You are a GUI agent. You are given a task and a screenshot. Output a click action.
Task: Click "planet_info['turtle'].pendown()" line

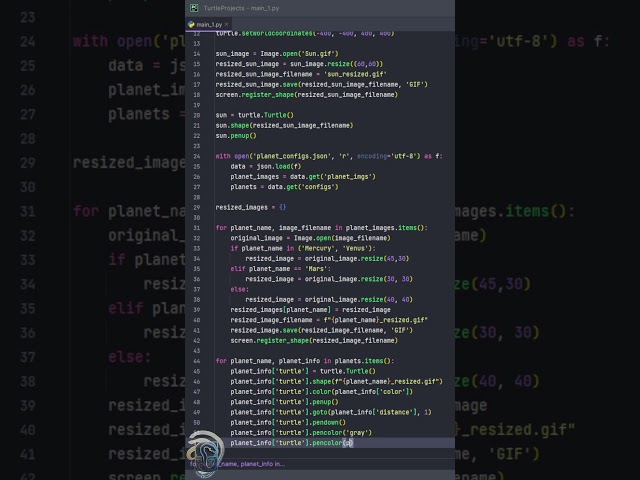288,422
